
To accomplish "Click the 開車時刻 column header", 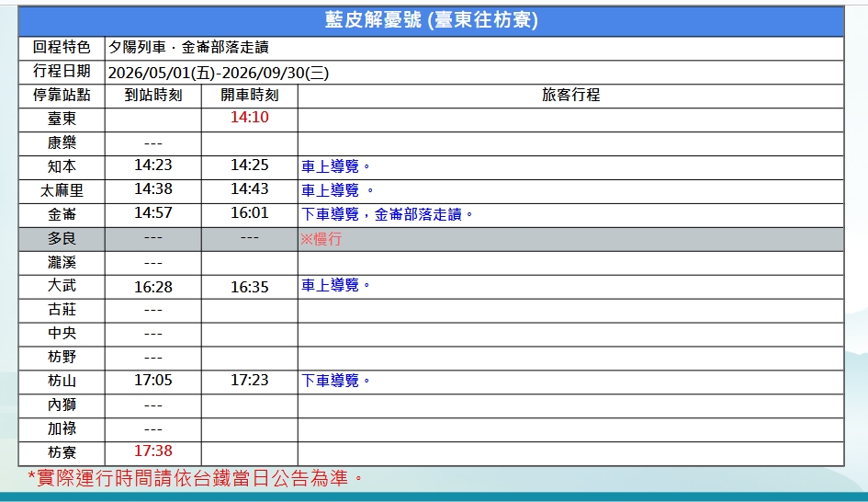I will tap(249, 95).
